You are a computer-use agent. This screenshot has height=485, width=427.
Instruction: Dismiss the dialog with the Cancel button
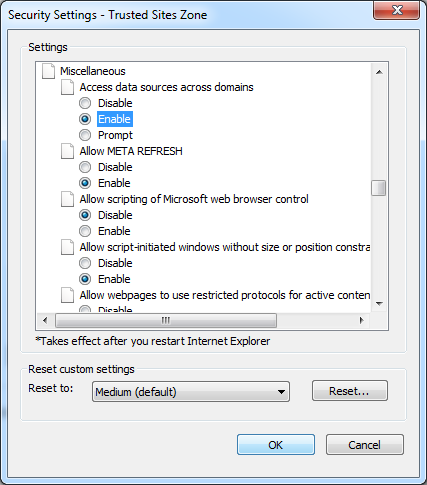tap(365, 445)
